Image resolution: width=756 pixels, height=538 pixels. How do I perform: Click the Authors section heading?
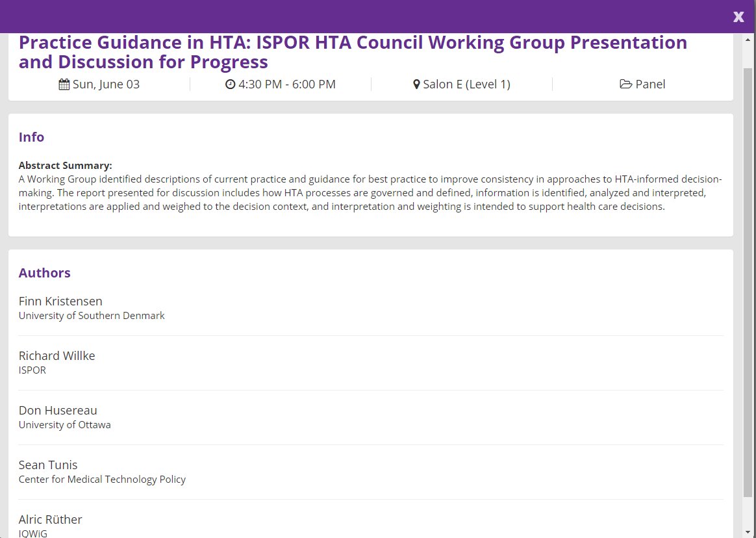(44, 273)
